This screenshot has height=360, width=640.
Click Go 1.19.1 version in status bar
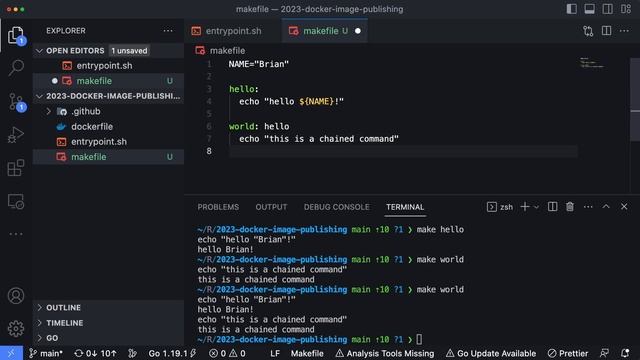click(x=172, y=353)
